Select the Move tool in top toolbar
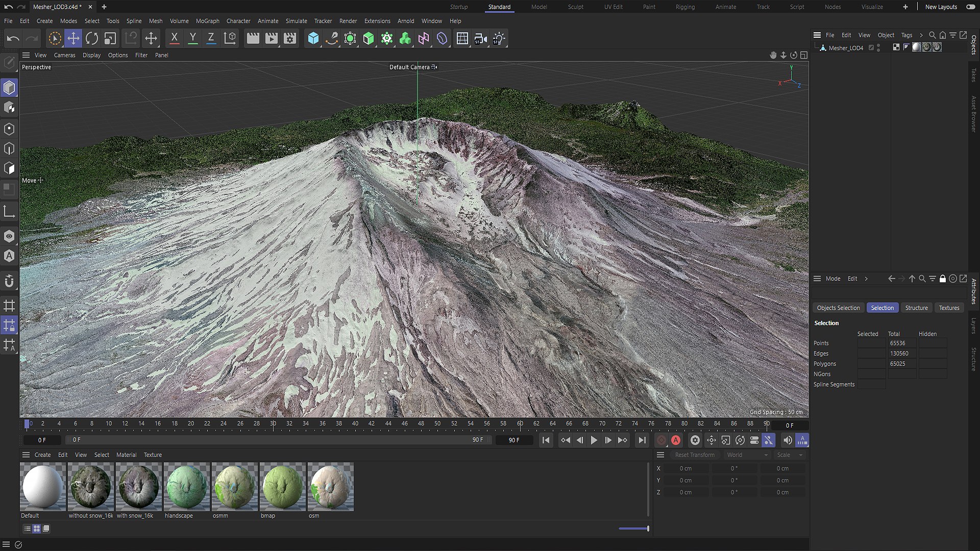This screenshot has width=980, height=551. [x=73, y=38]
